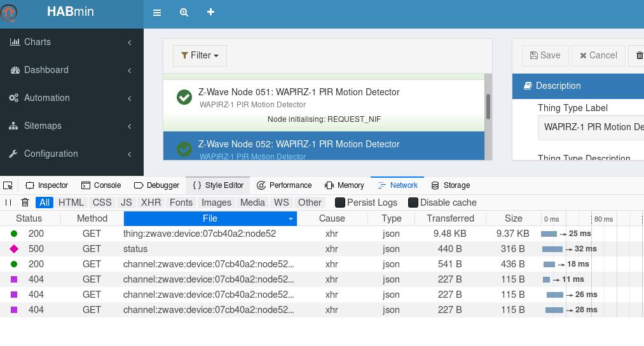Expand the Charts menu chevron

click(130, 43)
